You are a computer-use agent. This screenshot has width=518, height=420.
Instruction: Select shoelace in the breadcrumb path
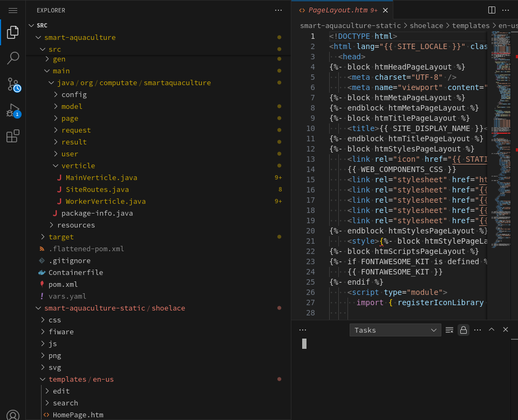[426, 26]
